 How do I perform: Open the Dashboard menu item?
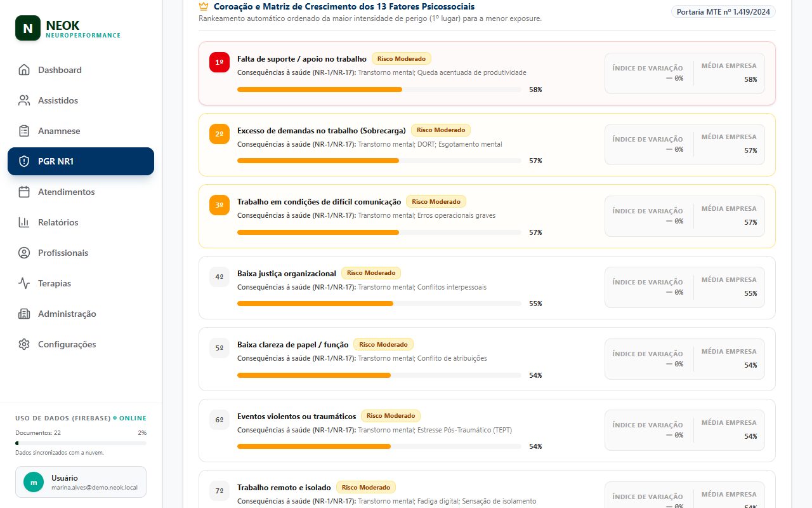pyautogui.click(x=81, y=70)
